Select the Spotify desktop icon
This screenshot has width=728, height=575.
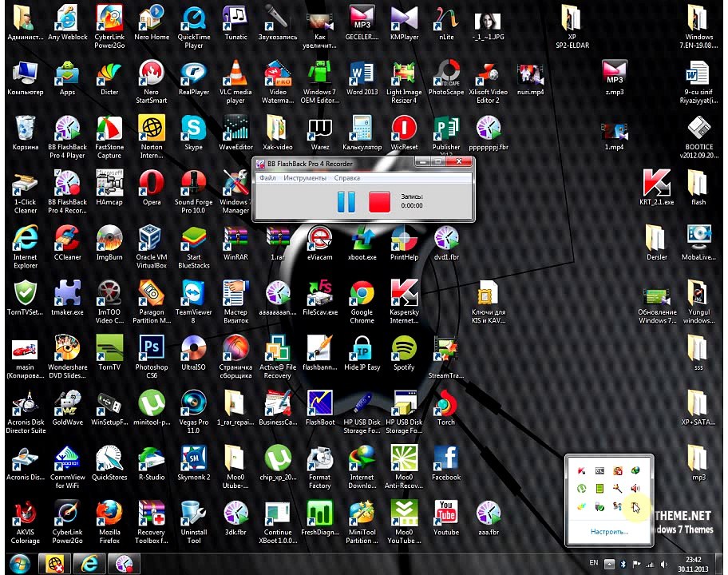[x=403, y=353]
